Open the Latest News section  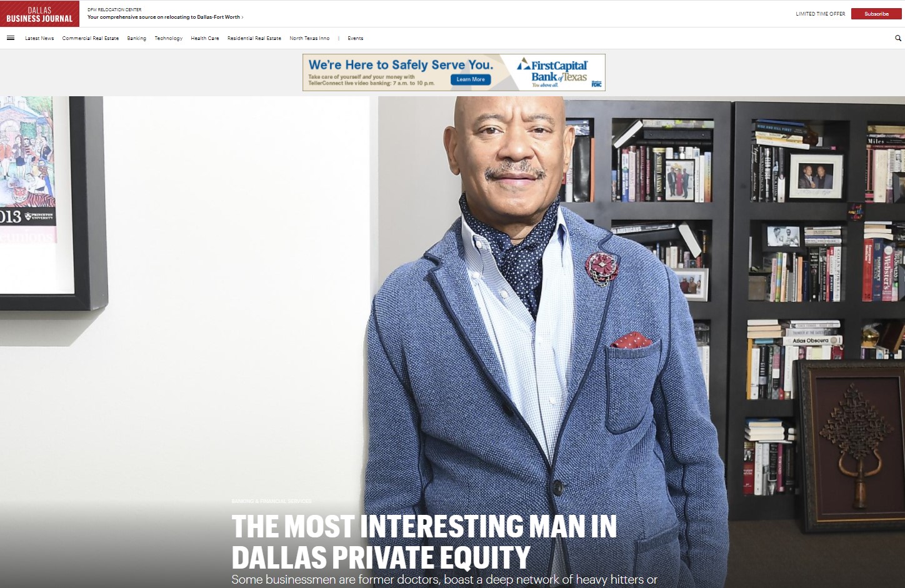point(39,38)
